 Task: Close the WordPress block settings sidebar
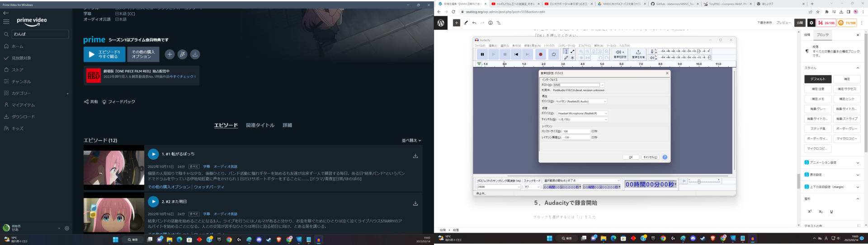click(x=858, y=35)
